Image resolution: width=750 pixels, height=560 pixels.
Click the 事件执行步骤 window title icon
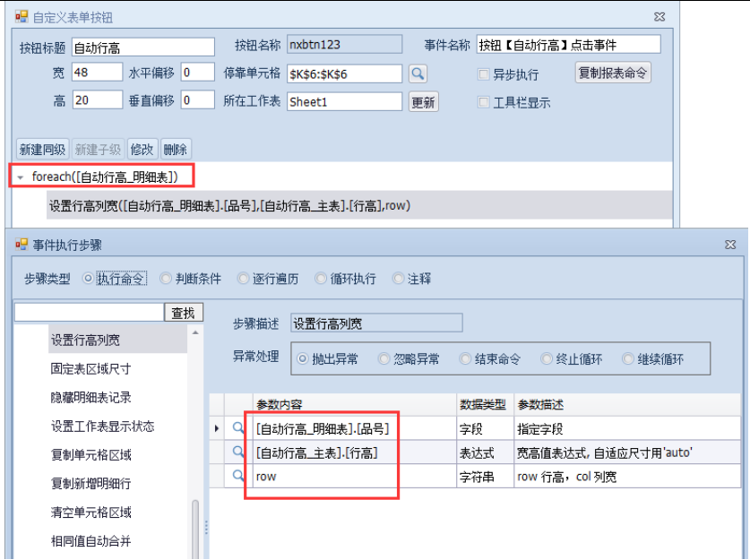pos(22,243)
